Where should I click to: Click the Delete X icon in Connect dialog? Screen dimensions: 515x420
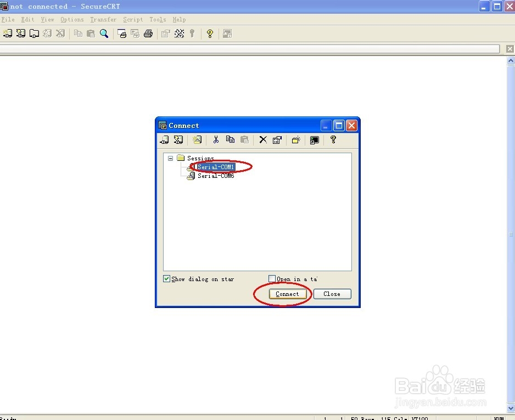pos(263,140)
